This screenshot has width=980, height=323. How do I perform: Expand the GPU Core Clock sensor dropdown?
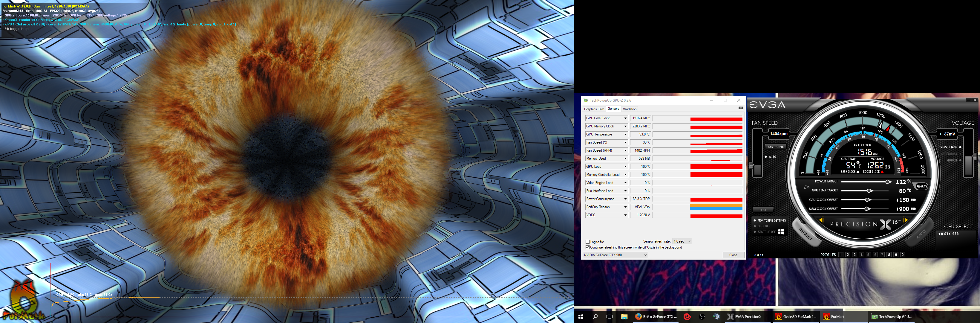pos(625,118)
